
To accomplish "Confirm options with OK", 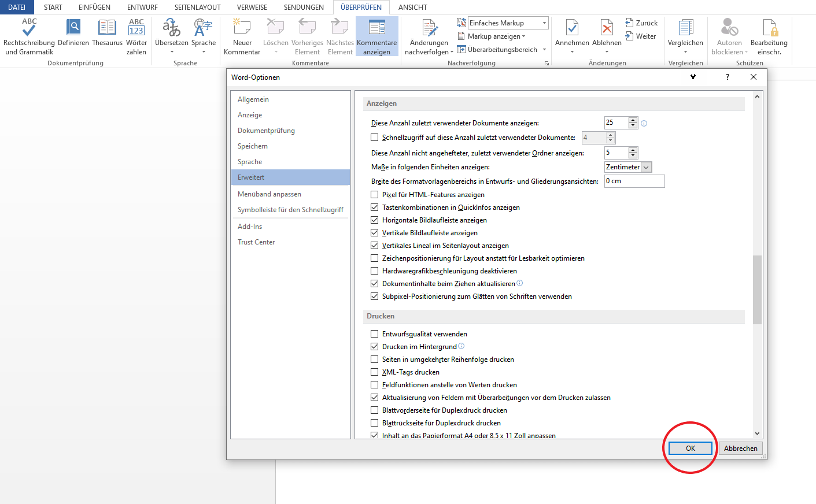I will click(x=691, y=449).
